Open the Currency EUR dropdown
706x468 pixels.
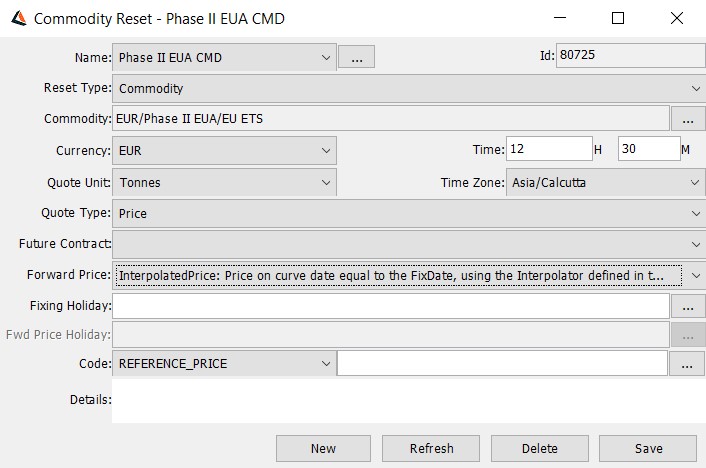[224, 150]
